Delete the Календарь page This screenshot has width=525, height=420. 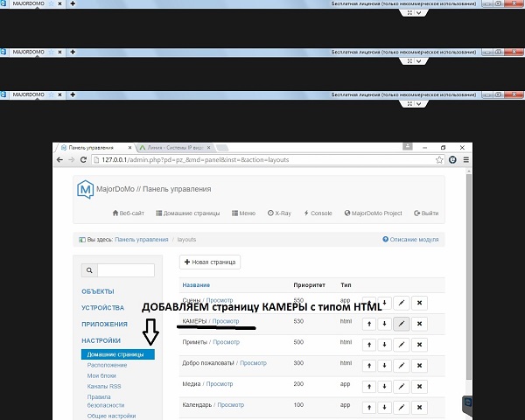click(419, 407)
